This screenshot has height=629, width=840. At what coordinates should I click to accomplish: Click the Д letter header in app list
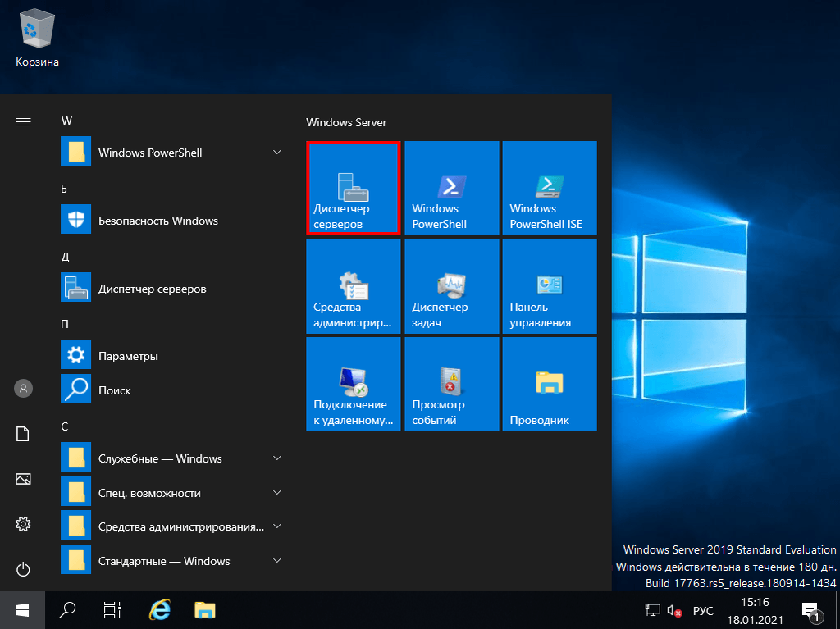[66, 257]
